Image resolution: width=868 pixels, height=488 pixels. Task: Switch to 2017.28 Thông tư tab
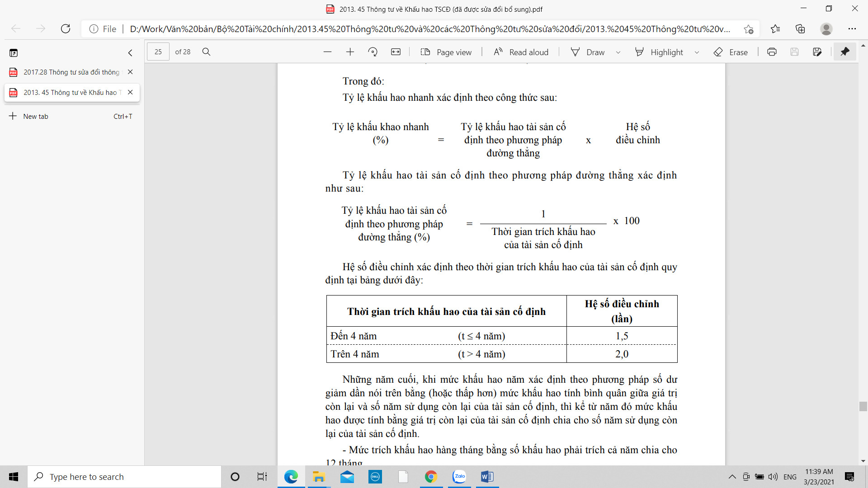click(71, 72)
